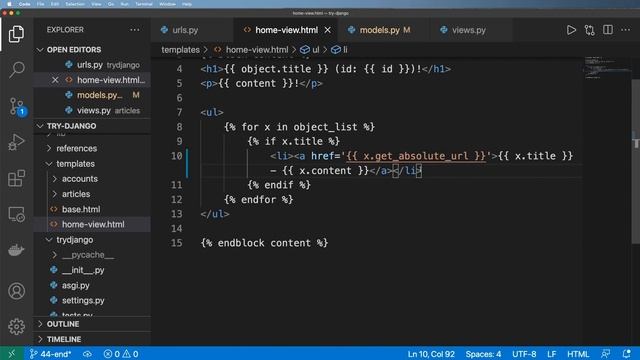Change indentation via Spaces: 4
Image resolution: width=640 pixels, height=360 pixels.
[483, 354]
